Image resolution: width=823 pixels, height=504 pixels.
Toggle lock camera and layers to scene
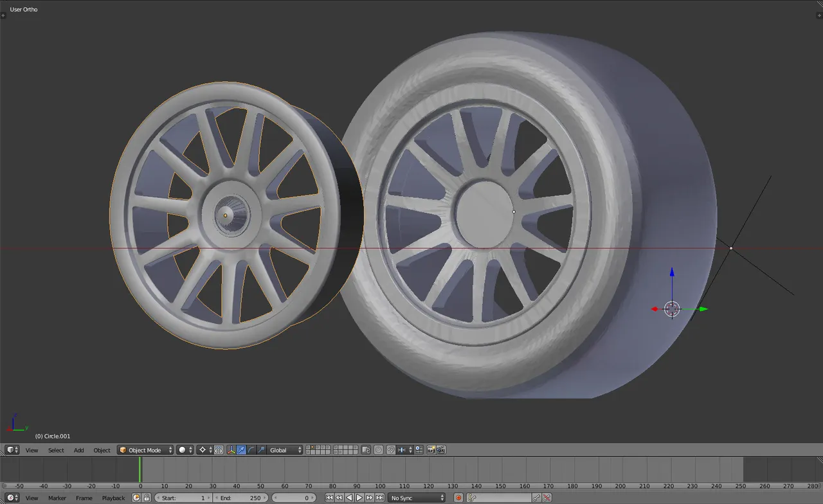[x=366, y=450]
